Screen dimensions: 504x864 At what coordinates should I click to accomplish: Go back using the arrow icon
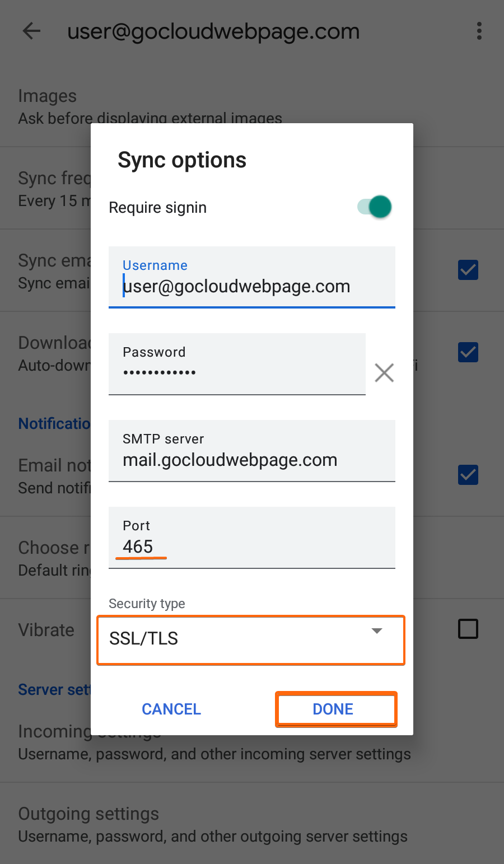tap(31, 31)
